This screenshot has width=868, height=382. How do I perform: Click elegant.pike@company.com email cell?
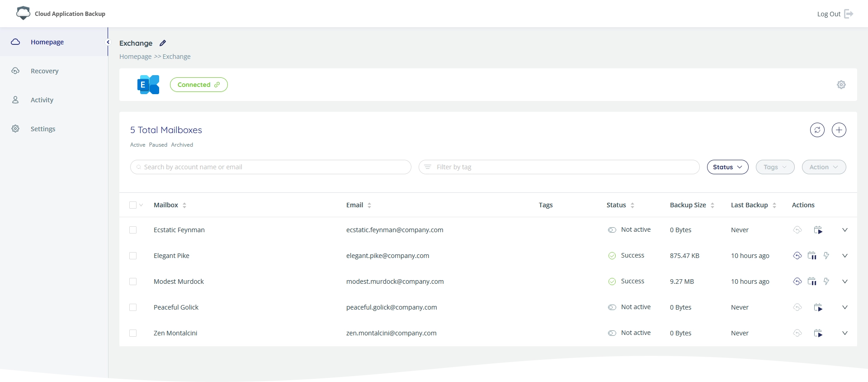click(x=388, y=256)
